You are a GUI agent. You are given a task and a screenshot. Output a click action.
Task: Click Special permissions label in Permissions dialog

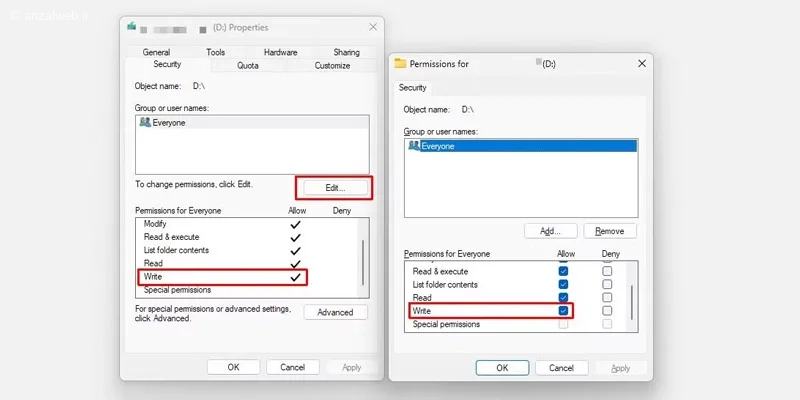pyautogui.click(x=446, y=324)
